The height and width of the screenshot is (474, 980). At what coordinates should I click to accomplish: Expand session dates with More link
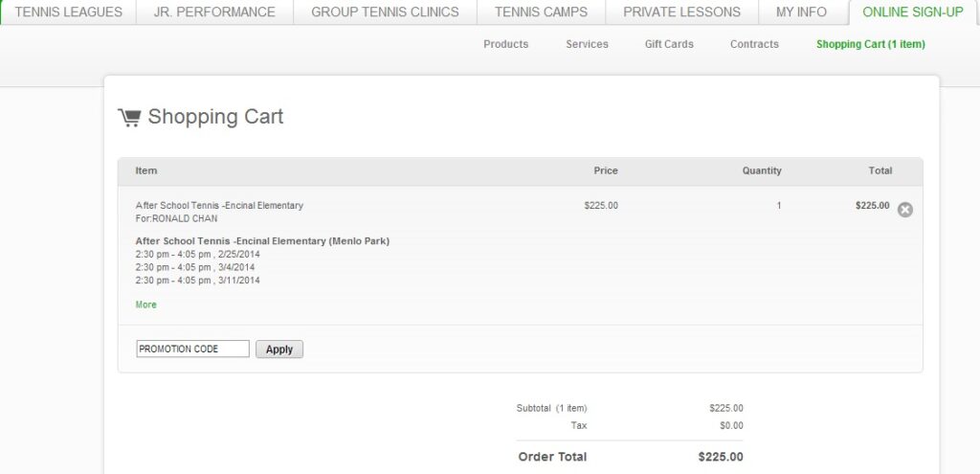146,305
